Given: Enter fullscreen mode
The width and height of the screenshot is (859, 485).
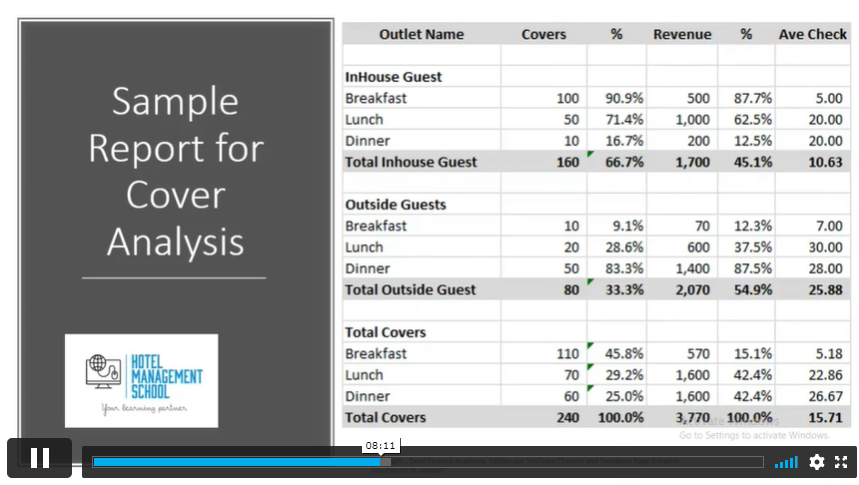Looking at the screenshot, I should 841,462.
